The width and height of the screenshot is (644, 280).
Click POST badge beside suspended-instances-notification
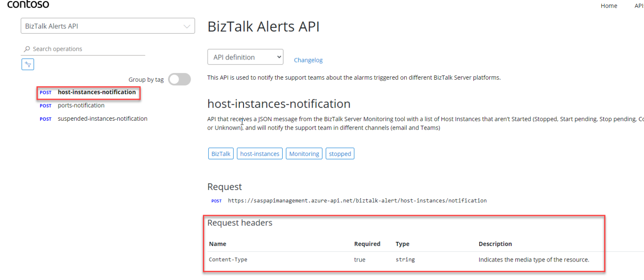[x=46, y=119]
